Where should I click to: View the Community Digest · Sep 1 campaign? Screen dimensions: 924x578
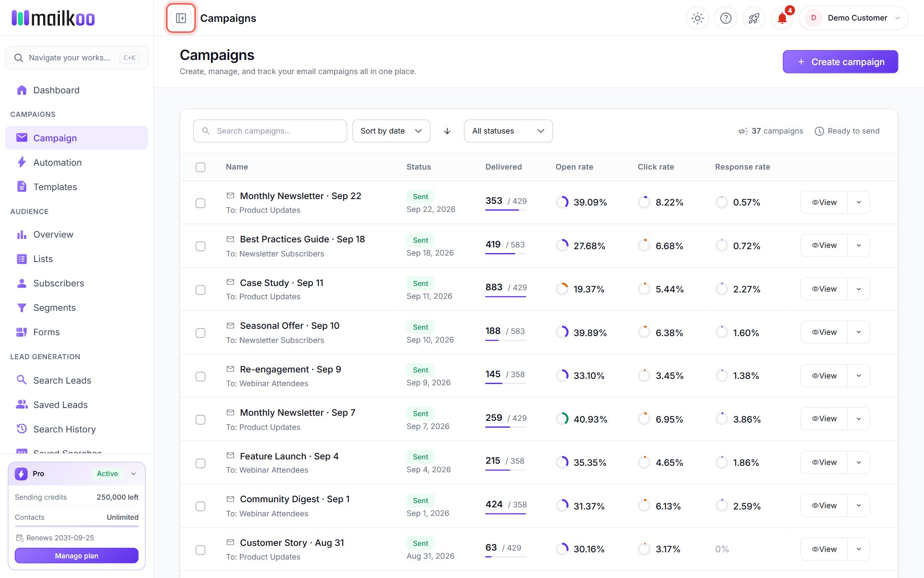[x=824, y=506]
